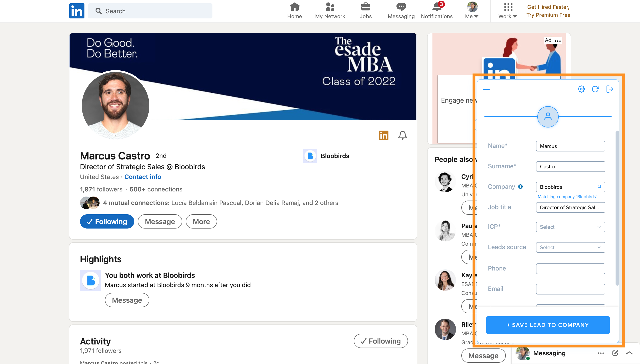Open Paula's photo in People also viewed
Screen dimensions: 640x364
pos(445,231)
